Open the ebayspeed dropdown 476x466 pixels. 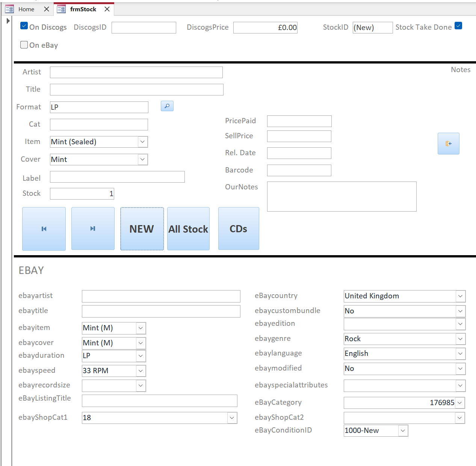point(141,371)
